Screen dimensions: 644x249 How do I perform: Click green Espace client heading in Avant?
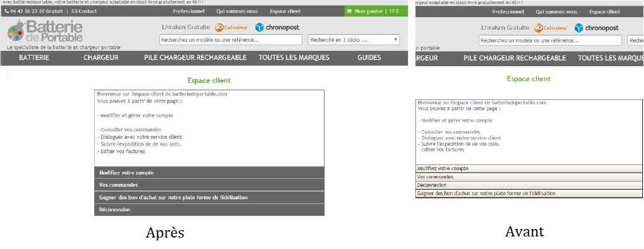pos(529,79)
